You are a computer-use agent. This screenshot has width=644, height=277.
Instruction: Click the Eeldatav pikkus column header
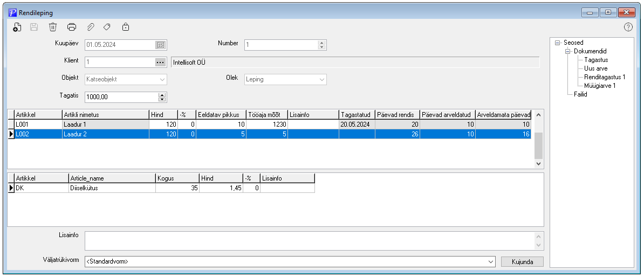tap(221, 114)
